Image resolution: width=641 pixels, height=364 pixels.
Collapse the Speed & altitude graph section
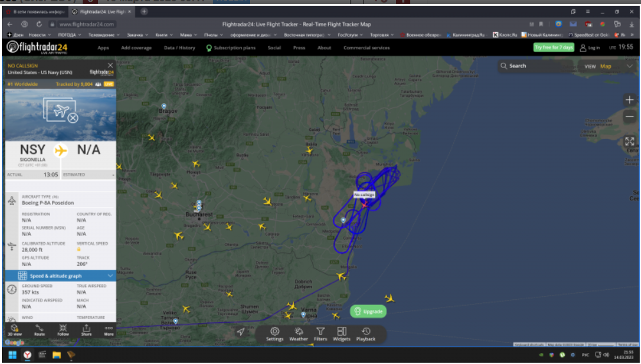60,276
